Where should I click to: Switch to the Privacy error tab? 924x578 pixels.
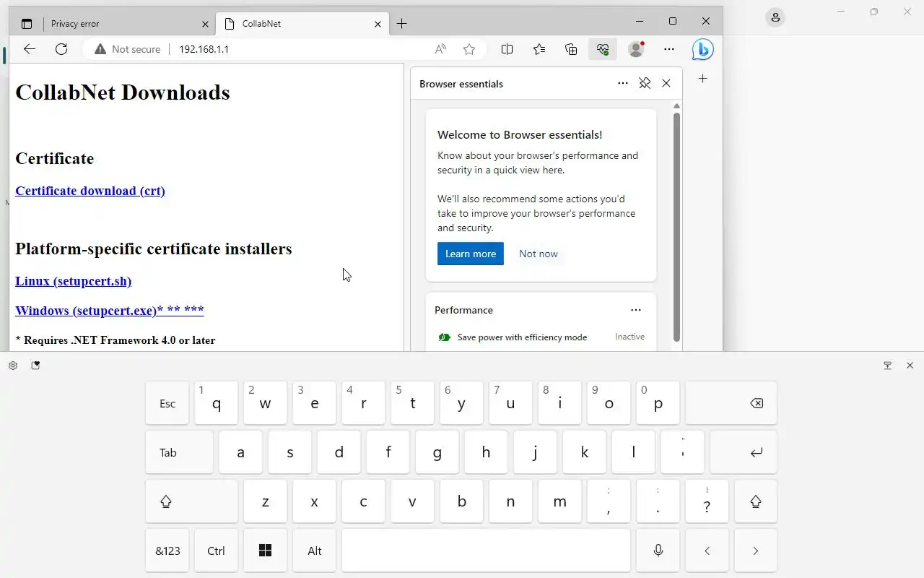pyautogui.click(x=128, y=24)
